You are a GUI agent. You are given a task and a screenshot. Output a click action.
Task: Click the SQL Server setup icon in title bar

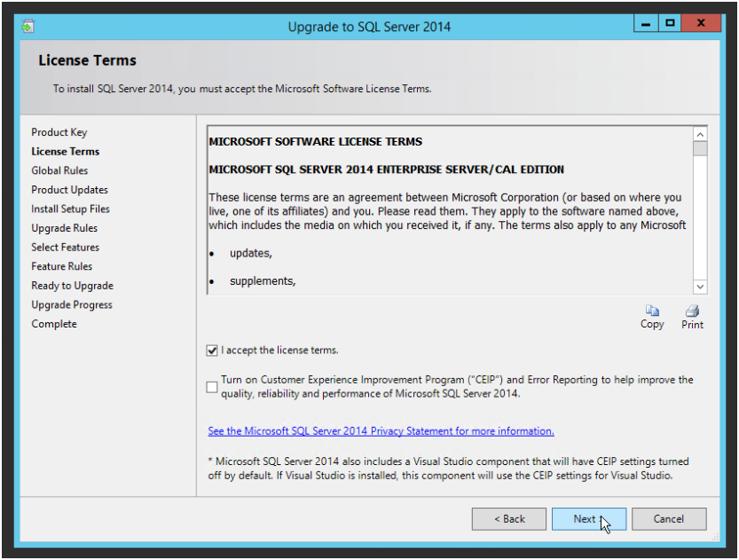pyautogui.click(x=28, y=27)
